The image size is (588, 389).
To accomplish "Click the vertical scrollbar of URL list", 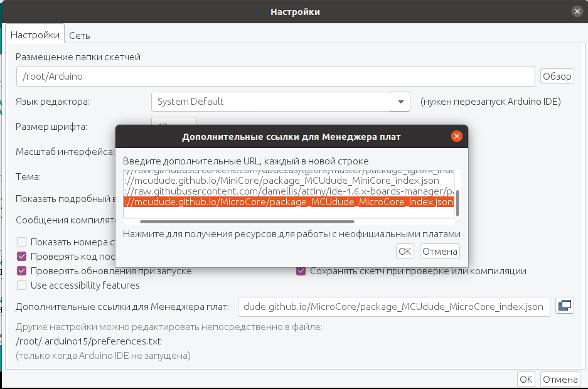I will (457, 203).
